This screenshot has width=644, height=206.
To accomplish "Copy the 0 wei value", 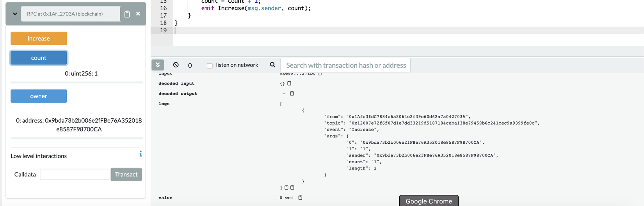I will tap(300, 197).
